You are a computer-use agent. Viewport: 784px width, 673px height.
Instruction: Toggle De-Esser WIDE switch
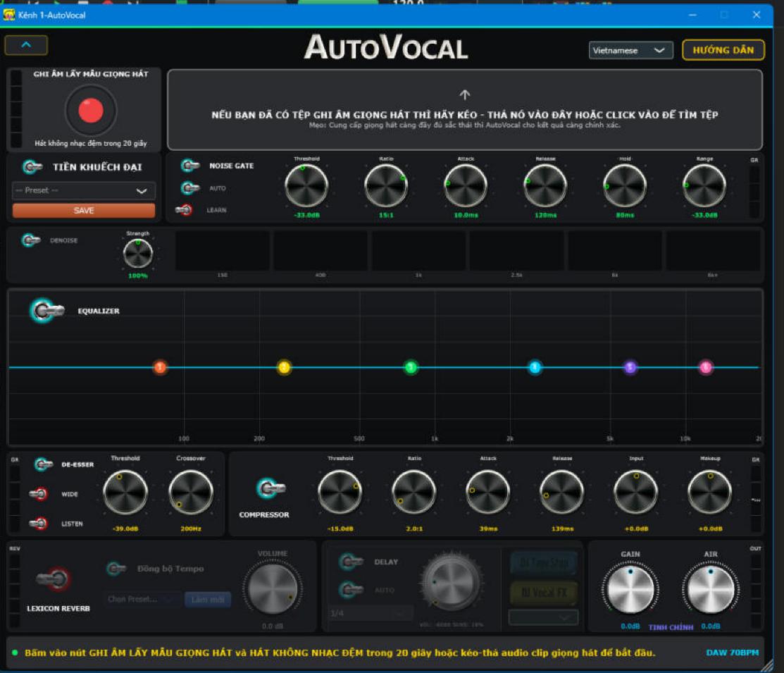pyautogui.click(x=39, y=494)
